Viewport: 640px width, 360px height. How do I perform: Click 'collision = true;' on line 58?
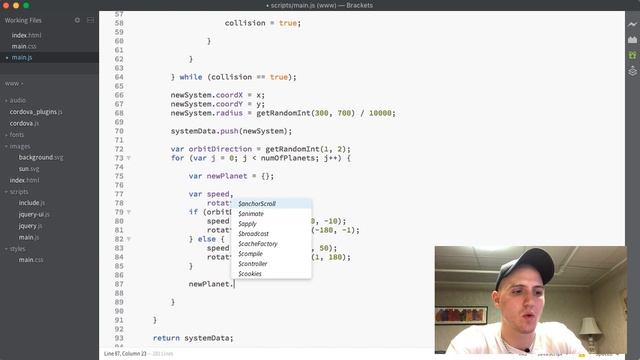262,23
